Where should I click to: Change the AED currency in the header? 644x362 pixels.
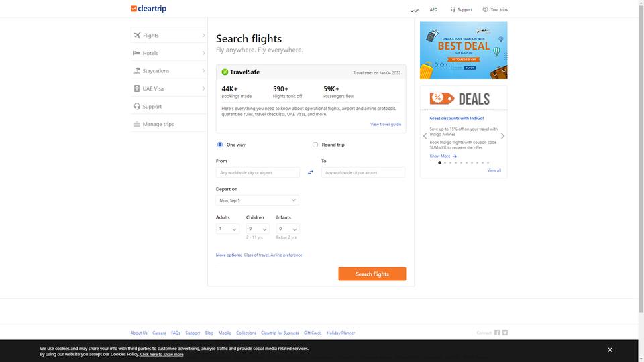434,9
